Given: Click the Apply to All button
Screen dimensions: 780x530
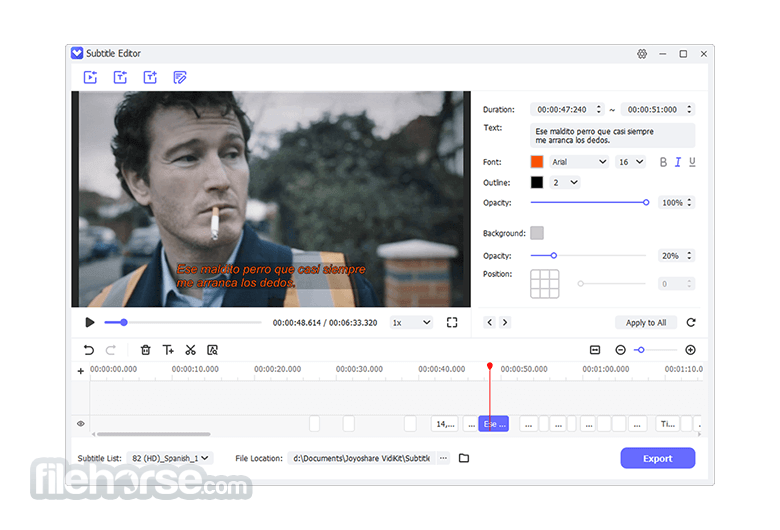Looking at the screenshot, I should (646, 322).
